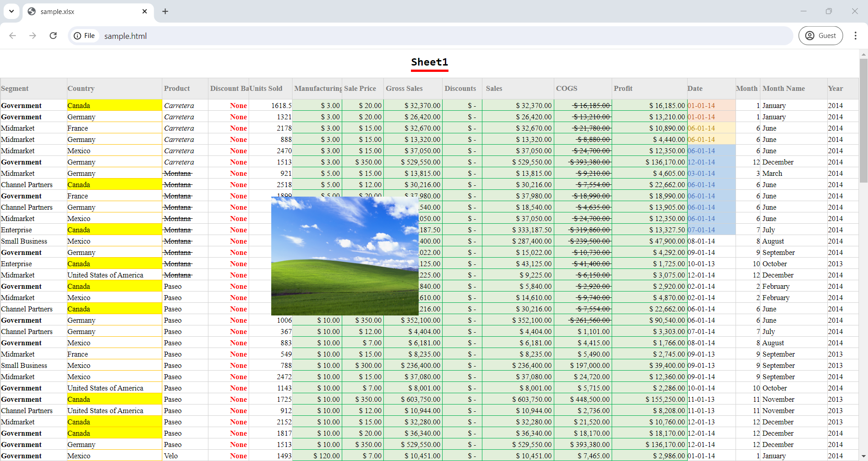This screenshot has width=868, height=461.
Task: Select profit cell $ 2,986.00
Action: tap(650, 456)
